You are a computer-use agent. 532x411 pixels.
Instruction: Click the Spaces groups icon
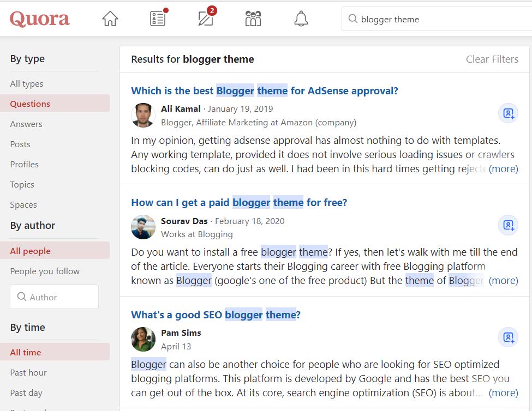coord(253,18)
